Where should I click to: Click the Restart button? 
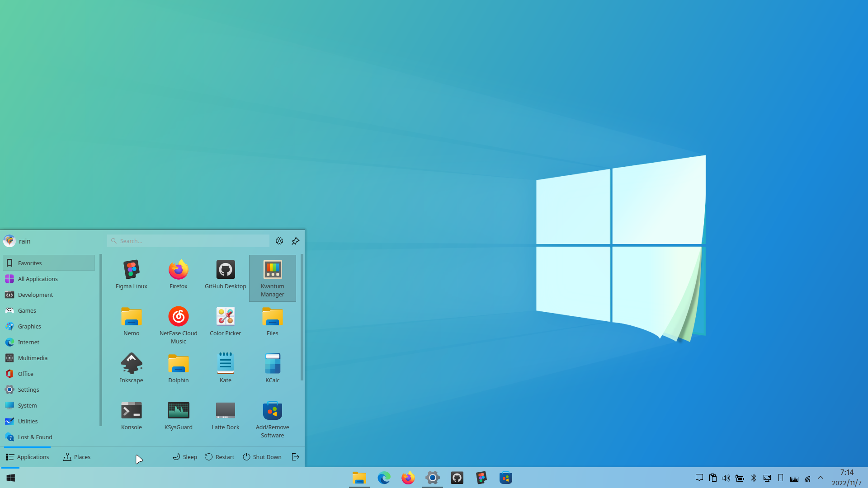click(220, 457)
